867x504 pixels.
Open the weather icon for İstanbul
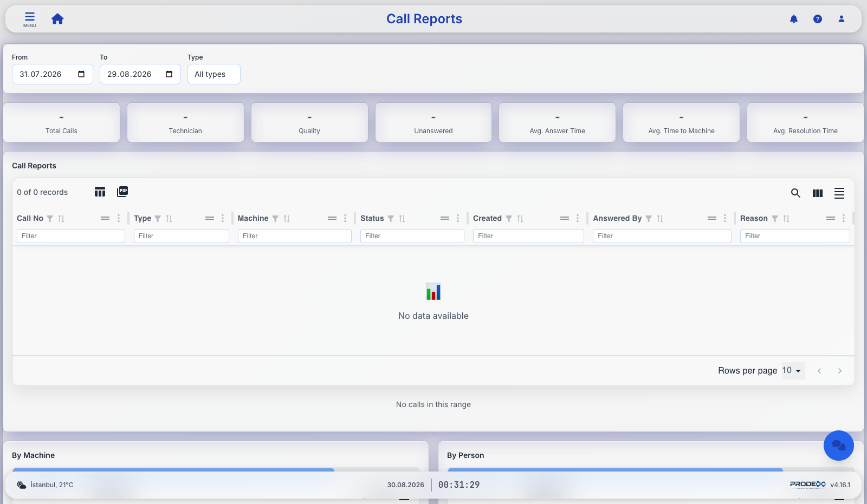[x=21, y=485]
